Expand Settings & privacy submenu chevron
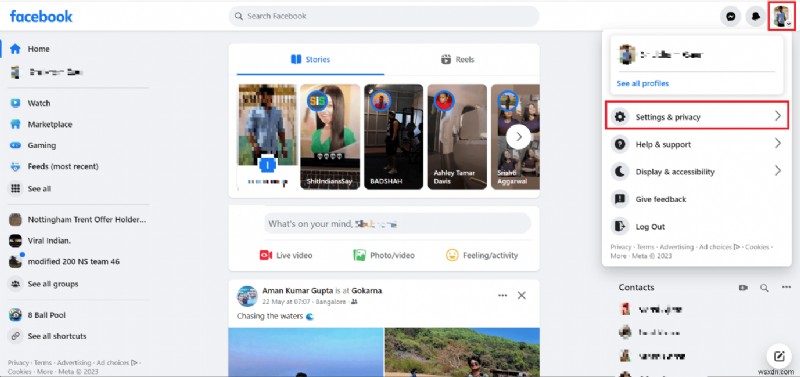This screenshot has height=377, width=800. (778, 116)
